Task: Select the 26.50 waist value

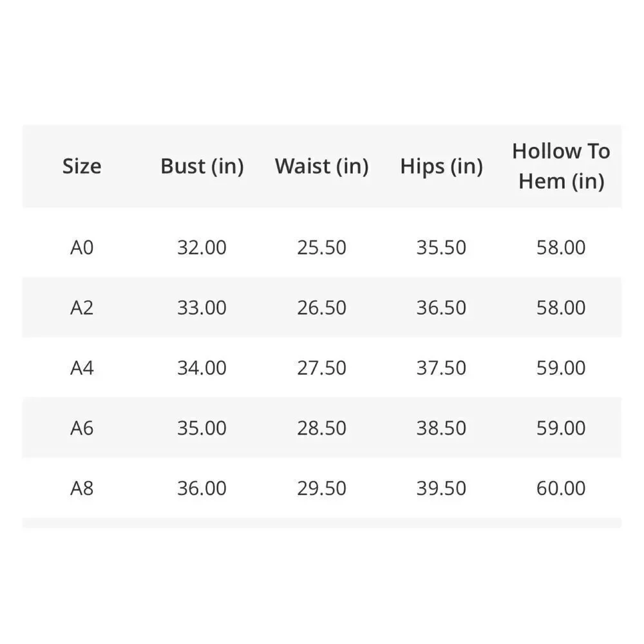Action: 321,308
